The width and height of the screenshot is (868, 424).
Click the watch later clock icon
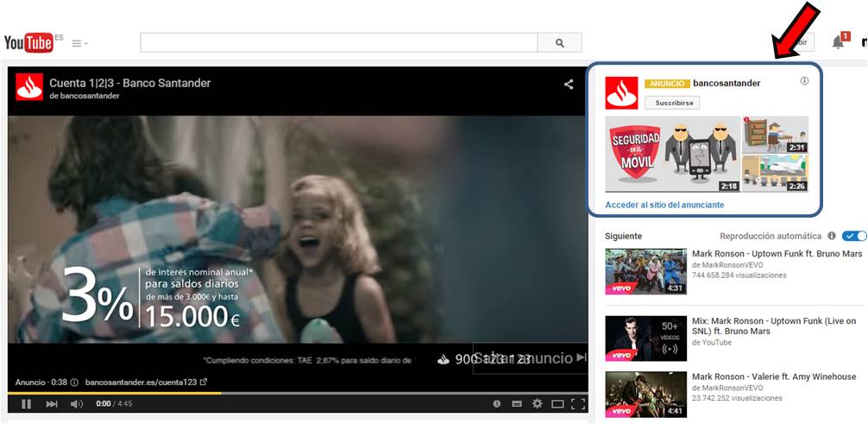pos(496,404)
